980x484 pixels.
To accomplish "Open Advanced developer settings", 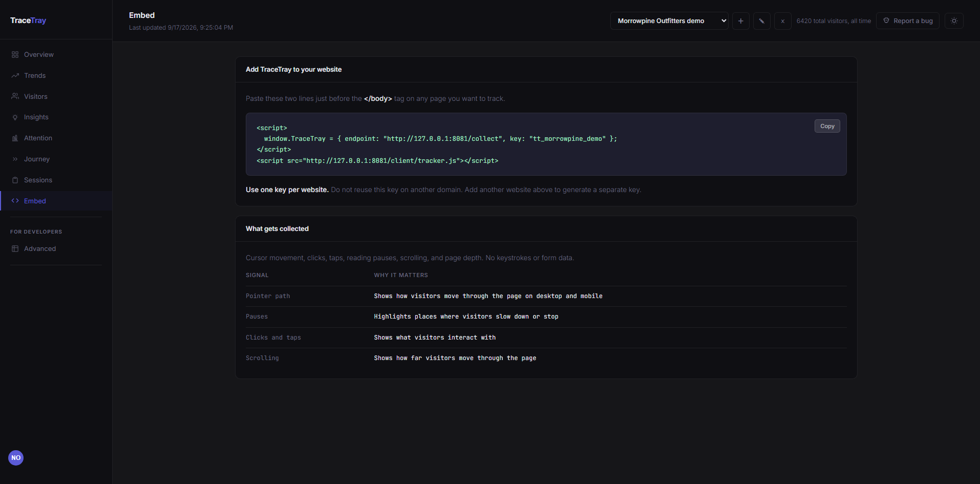I will [x=56, y=248].
